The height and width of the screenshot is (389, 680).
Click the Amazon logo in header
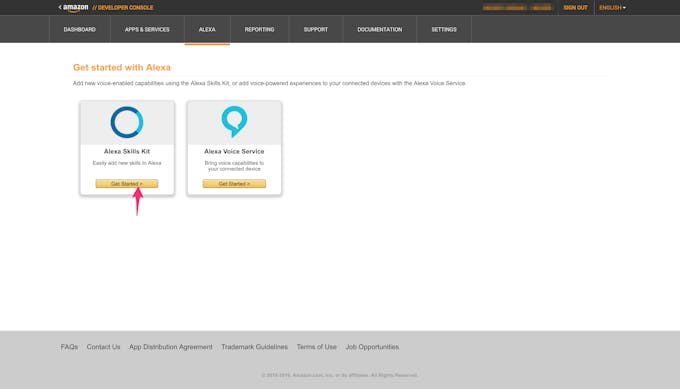tap(75, 8)
